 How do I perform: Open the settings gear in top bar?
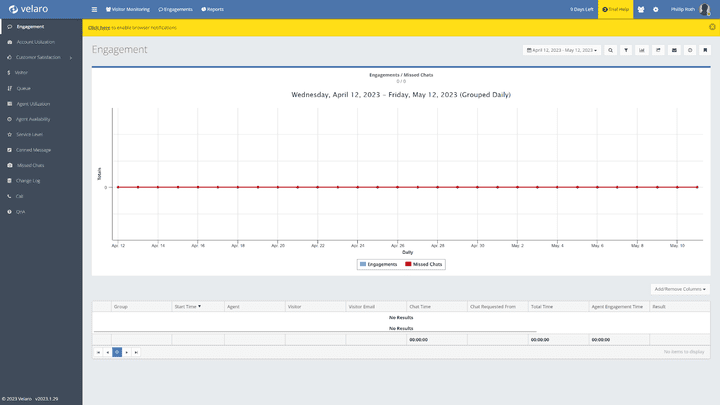coord(656,9)
